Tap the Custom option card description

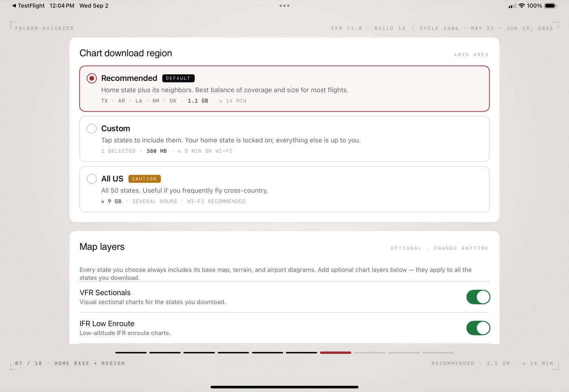pyautogui.click(x=231, y=140)
